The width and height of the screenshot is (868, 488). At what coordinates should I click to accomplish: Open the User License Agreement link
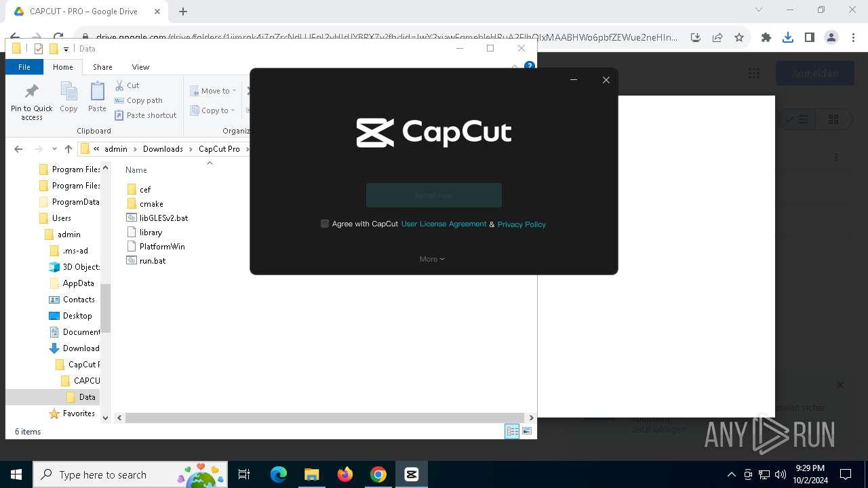pyautogui.click(x=443, y=224)
